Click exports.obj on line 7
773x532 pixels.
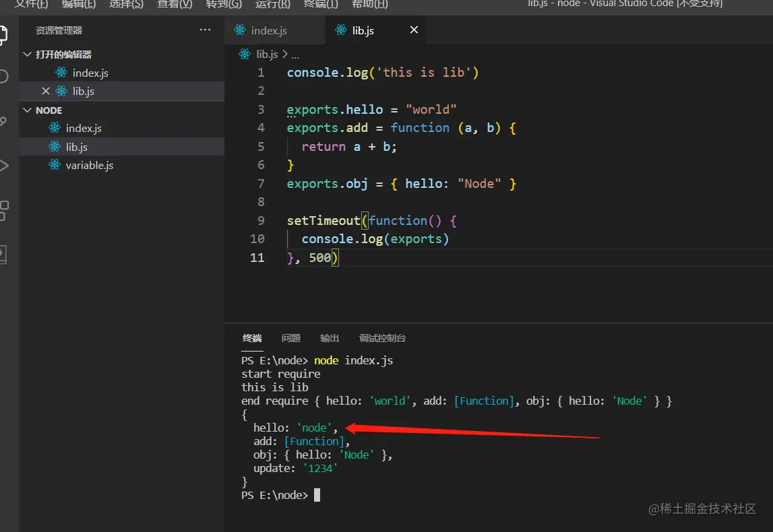(328, 184)
